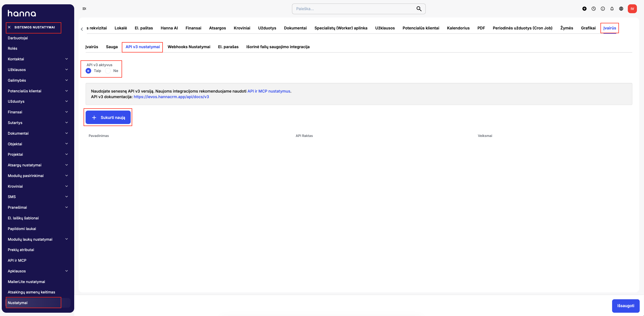Open the API v3 documentation URL link

point(171,97)
